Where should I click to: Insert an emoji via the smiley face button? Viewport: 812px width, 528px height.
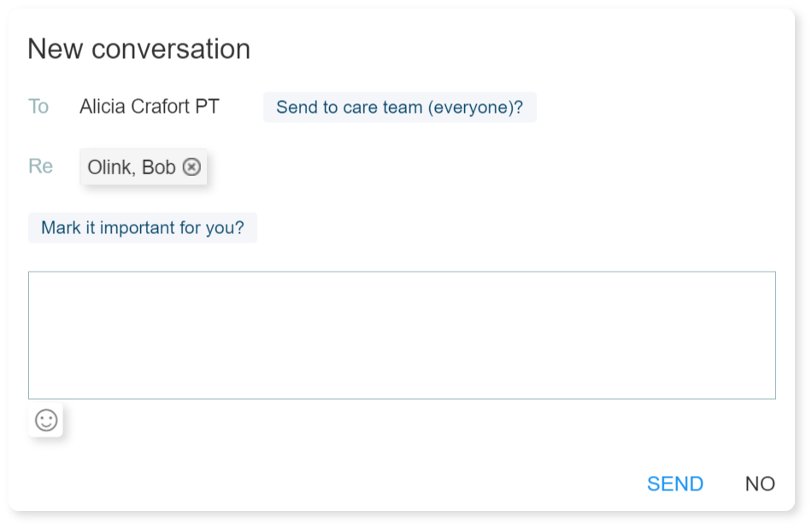(x=46, y=419)
